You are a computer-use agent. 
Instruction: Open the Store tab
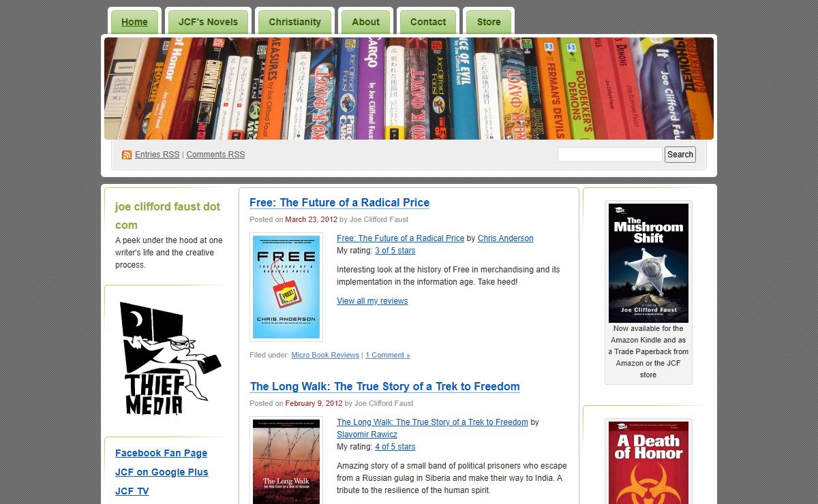489,22
